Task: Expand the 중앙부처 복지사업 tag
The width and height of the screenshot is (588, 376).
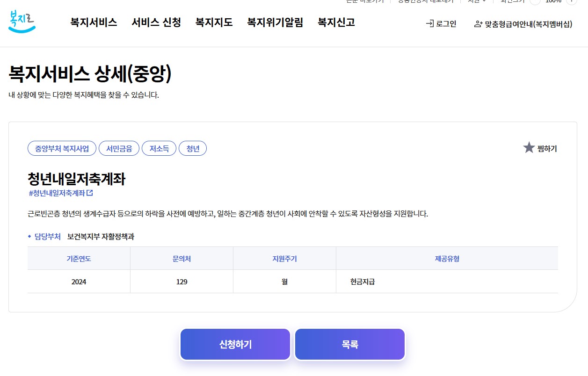Action: 61,148
